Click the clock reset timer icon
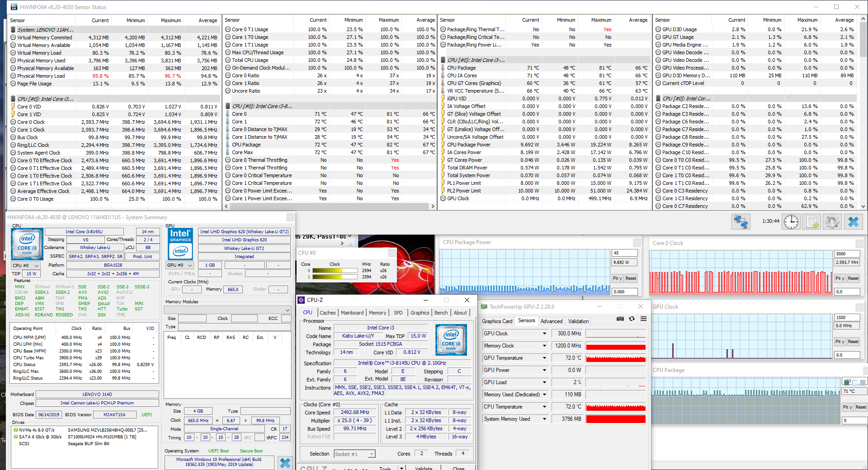Image resolution: width=868 pixels, height=470 pixels. tap(791, 222)
